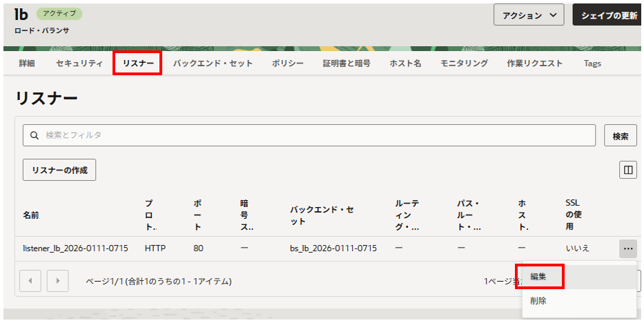Select 編集 from the context menu
The width and height of the screenshot is (644, 323).
[x=539, y=276]
